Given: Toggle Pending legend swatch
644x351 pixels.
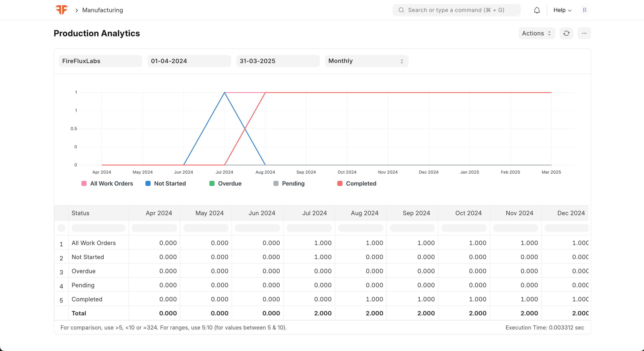Looking at the screenshot, I should [x=276, y=184].
